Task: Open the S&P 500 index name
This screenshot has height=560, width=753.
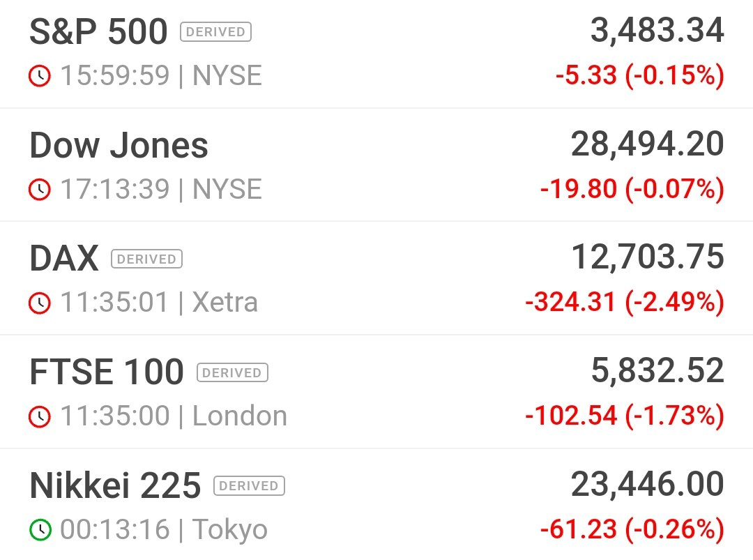Action: click(x=98, y=31)
